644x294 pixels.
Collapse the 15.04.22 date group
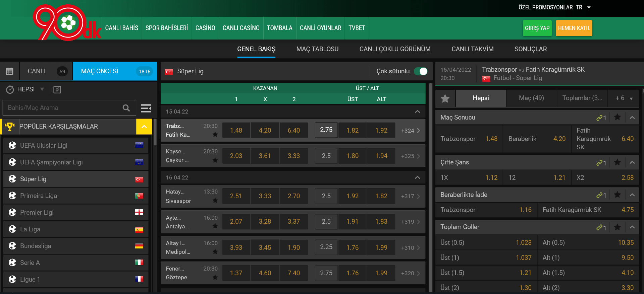pos(417,112)
